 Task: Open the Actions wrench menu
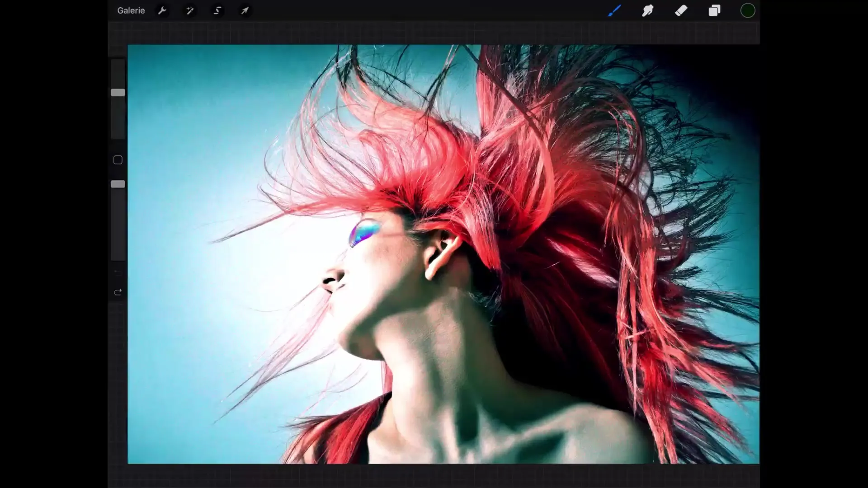[162, 10]
